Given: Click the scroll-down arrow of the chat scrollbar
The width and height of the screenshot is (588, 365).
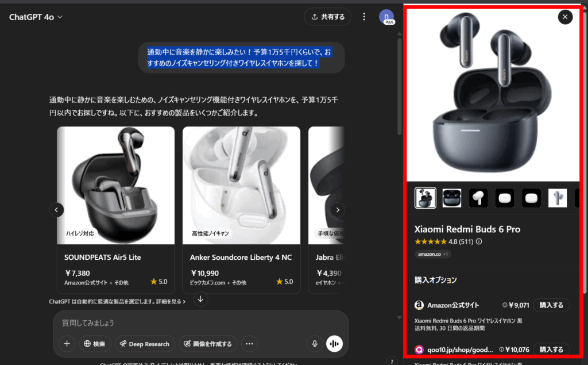Looking at the screenshot, I should pyautogui.click(x=400, y=318).
